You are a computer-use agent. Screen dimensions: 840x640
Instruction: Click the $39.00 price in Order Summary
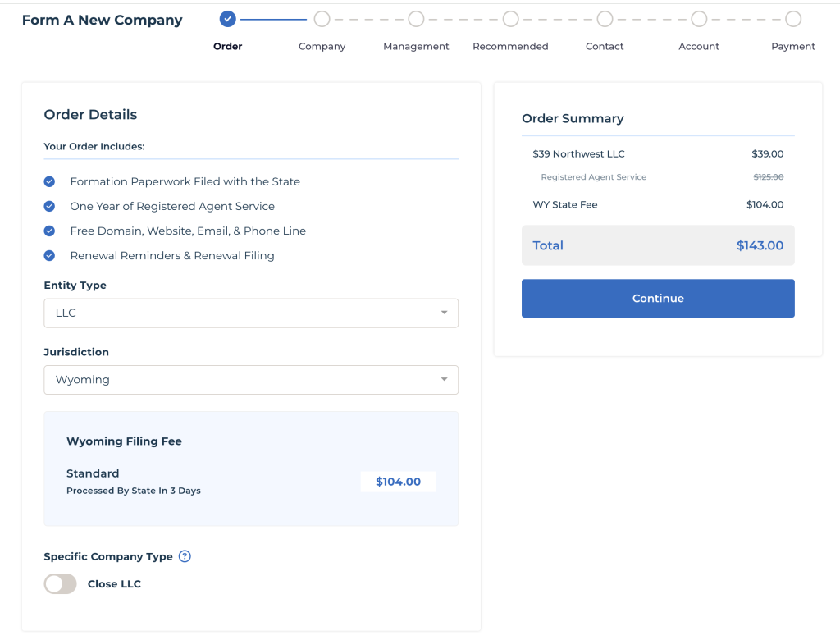(x=767, y=153)
